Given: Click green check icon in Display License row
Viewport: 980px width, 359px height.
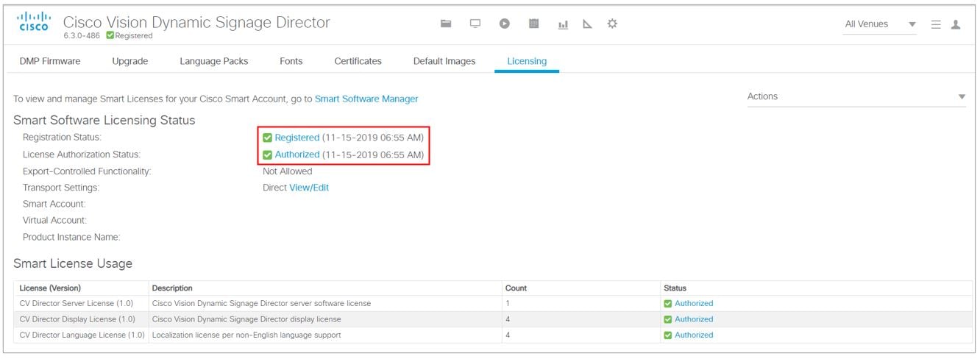Looking at the screenshot, I should coord(668,319).
